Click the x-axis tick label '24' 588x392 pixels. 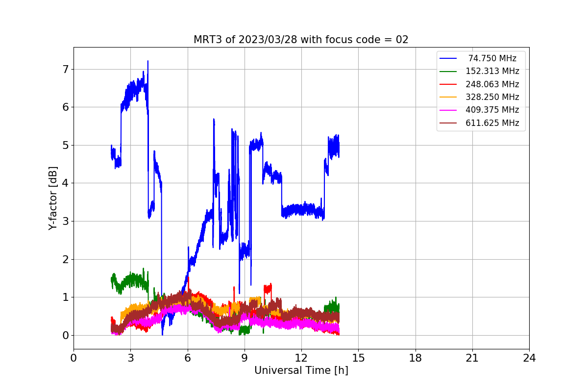[x=529, y=358]
